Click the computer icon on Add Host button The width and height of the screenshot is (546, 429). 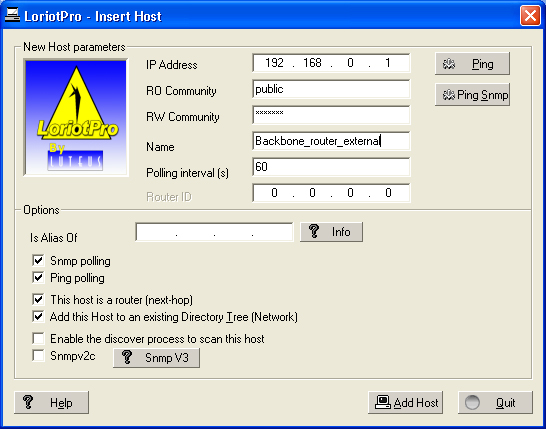click(383, 402)
